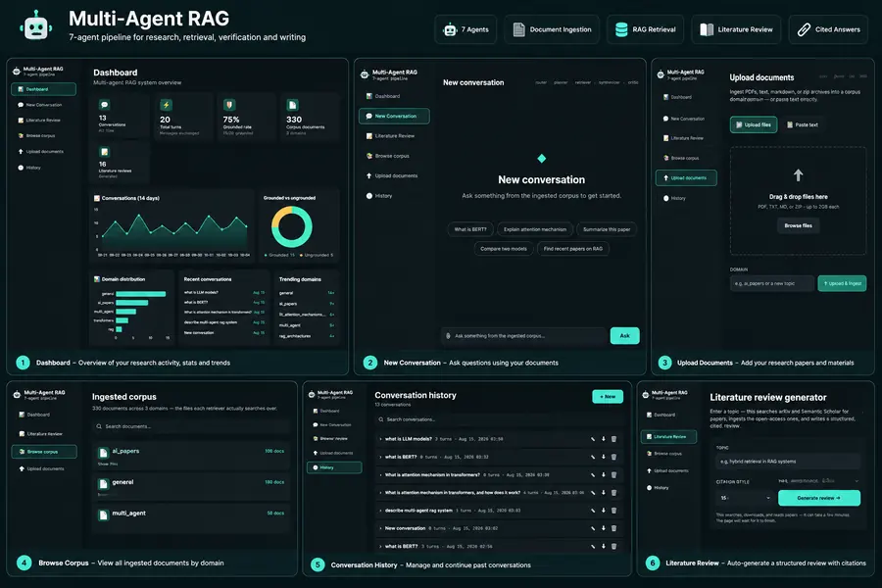Focus the Domain input field
882x588 pixels.
[772, 283]
